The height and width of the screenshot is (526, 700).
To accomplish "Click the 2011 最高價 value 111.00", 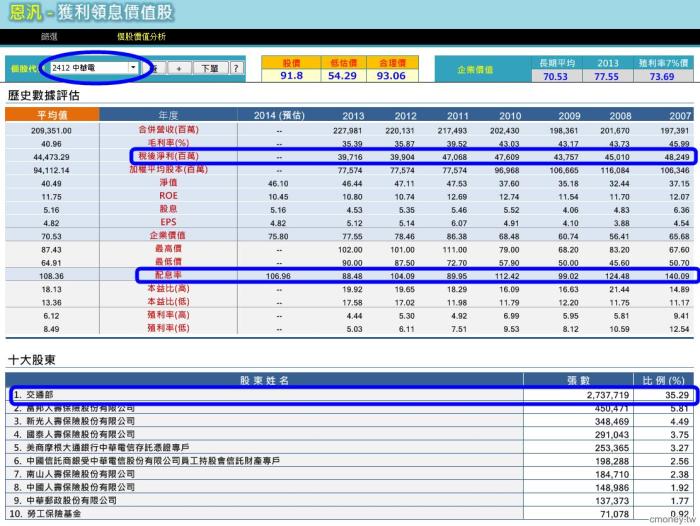I will click(455, 250).
